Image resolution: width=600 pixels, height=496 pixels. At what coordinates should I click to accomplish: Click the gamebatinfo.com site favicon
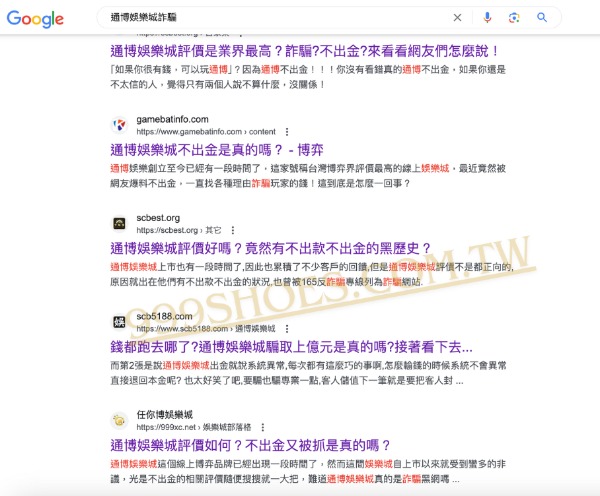point(119,125)
